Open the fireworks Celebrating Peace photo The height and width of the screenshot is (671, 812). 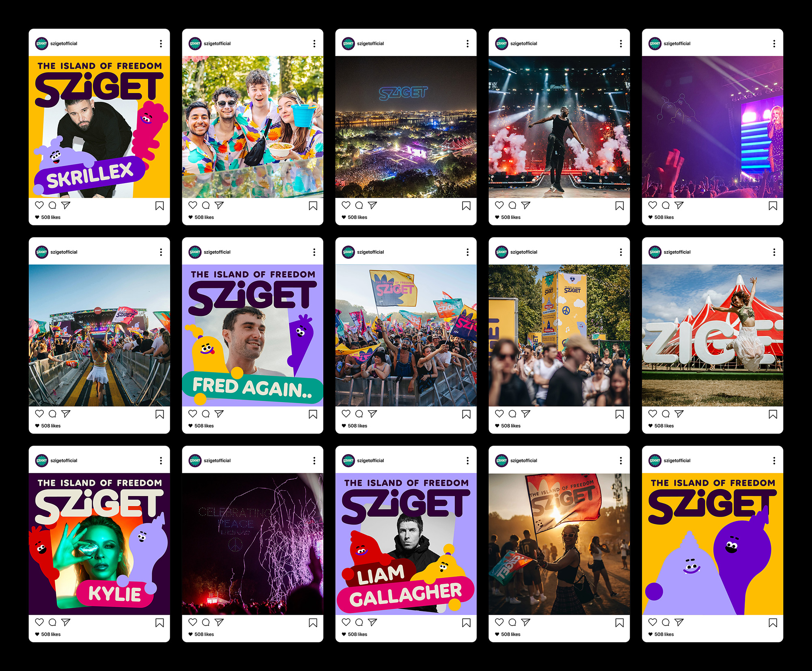coord(253,544)
